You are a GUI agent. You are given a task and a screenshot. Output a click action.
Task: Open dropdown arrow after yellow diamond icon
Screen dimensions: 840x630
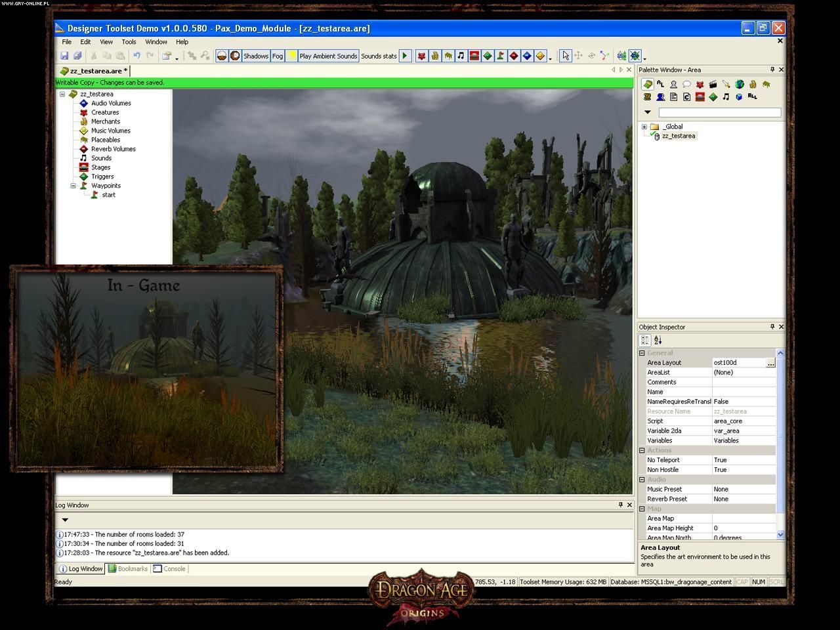[550, 58]
